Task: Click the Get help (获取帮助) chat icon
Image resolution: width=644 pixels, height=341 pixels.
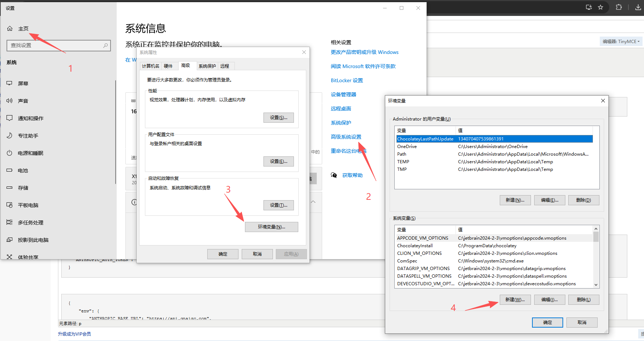Action: pos(334,175)
